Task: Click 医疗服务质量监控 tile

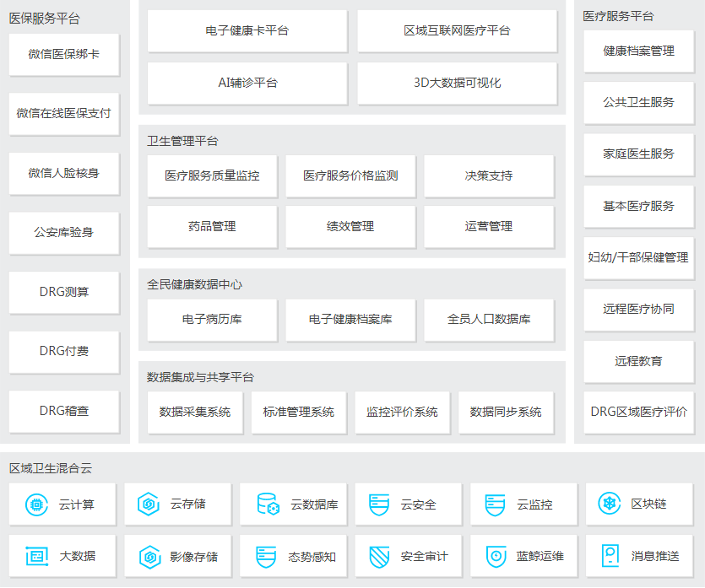Action: pos(212,176)
